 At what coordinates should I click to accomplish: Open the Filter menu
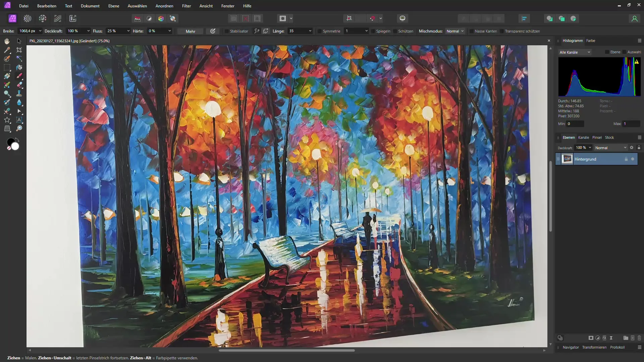(186, 6)
